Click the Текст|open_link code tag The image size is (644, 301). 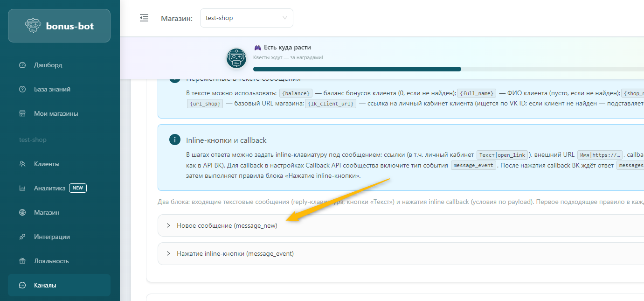click(x=502, y=155)
